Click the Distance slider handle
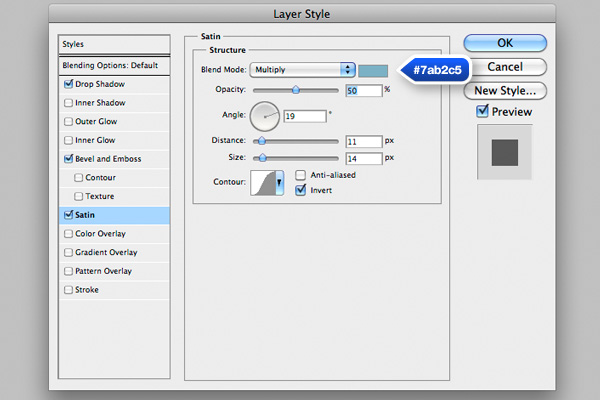600x400 pixels. (x=262, y=141)
